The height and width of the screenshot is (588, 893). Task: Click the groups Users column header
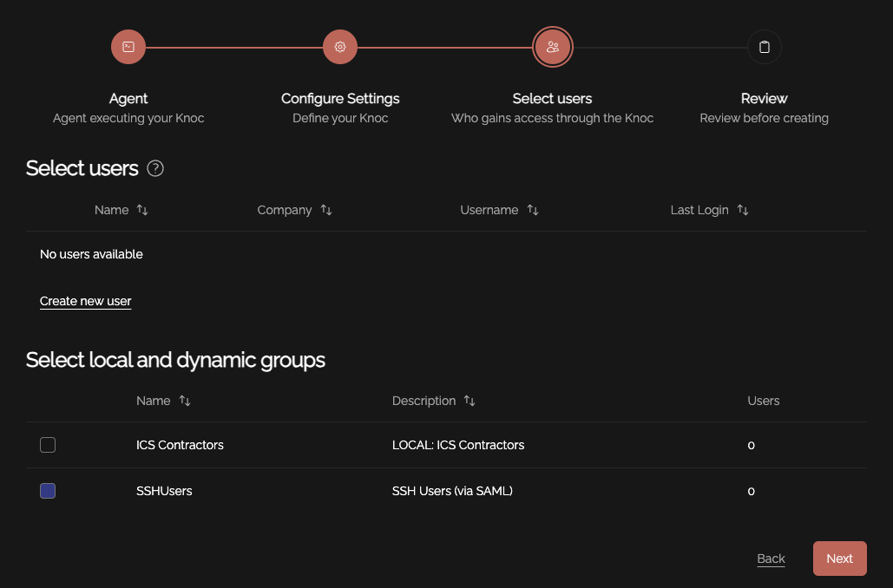tap(763, 401)
